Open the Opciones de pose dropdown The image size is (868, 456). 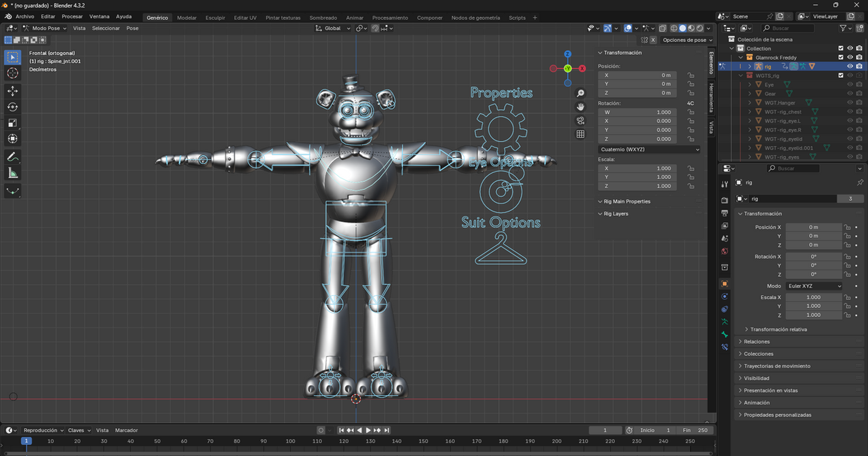(x=686, y=40)
